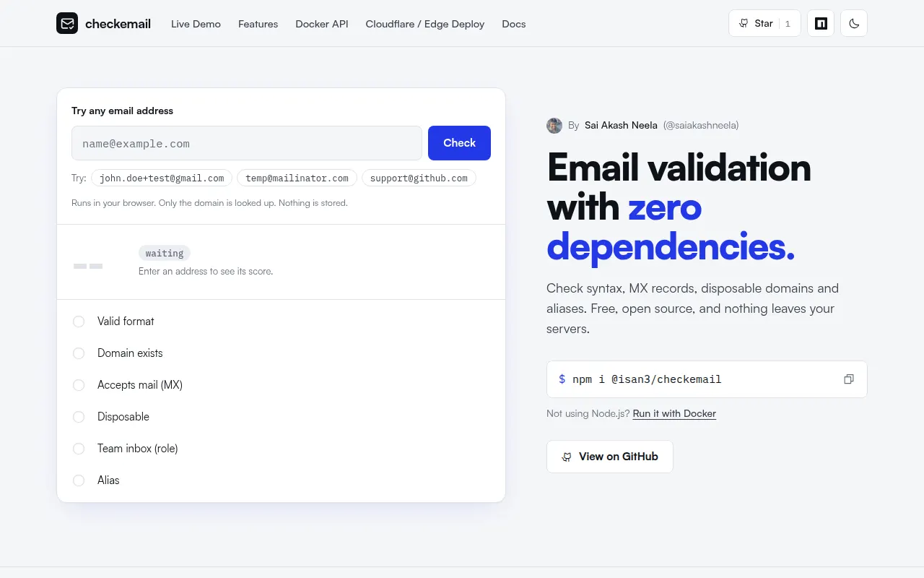Viewport: 924px width, 578px height.
Task: Focus the email address input field
Action: click(x=247, y=143)
